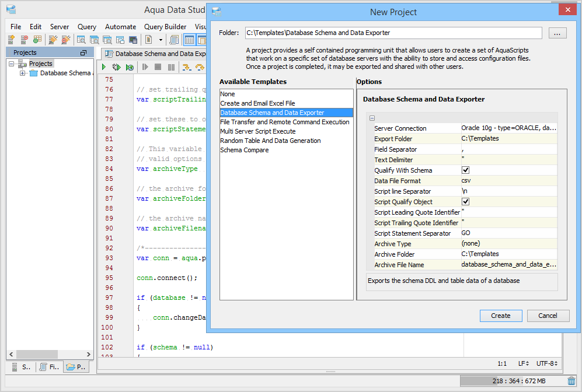Expand the Database Schema project tree node

[x=22, y=73]
